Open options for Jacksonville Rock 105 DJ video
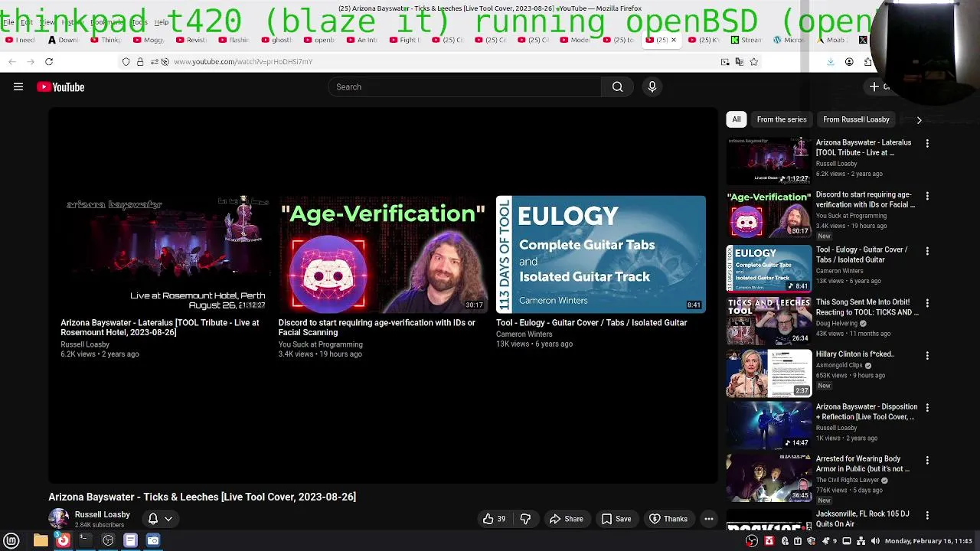Screen dimensions: 980x551 click(927, 515)
